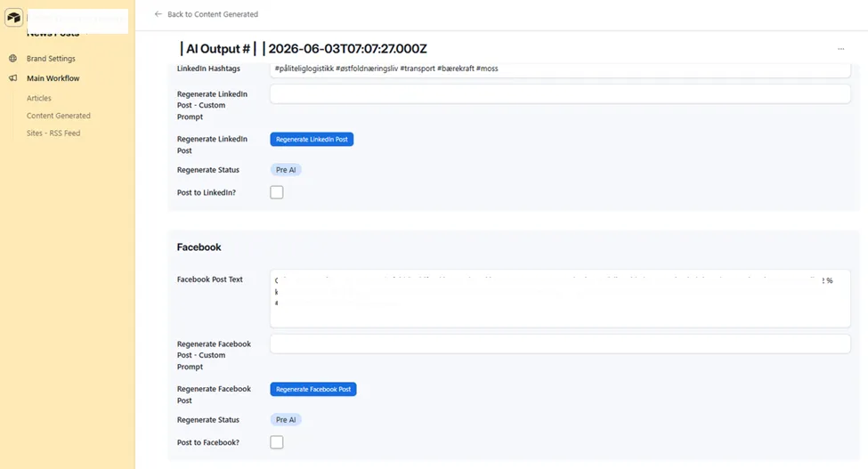Open the three-dot more options menu
Image resolution: width=868 pixels, height=469 pixels.
coord(841,49)
